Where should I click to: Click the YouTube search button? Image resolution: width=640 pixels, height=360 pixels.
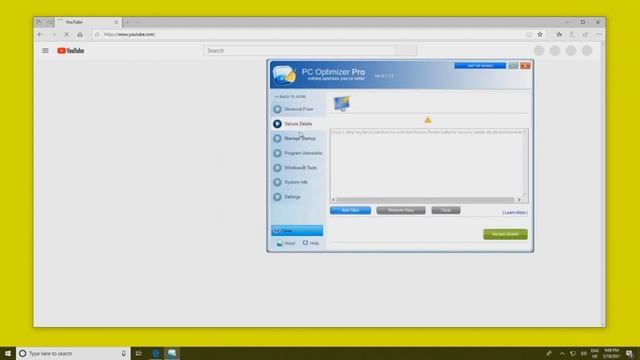(x=406, y=51)
